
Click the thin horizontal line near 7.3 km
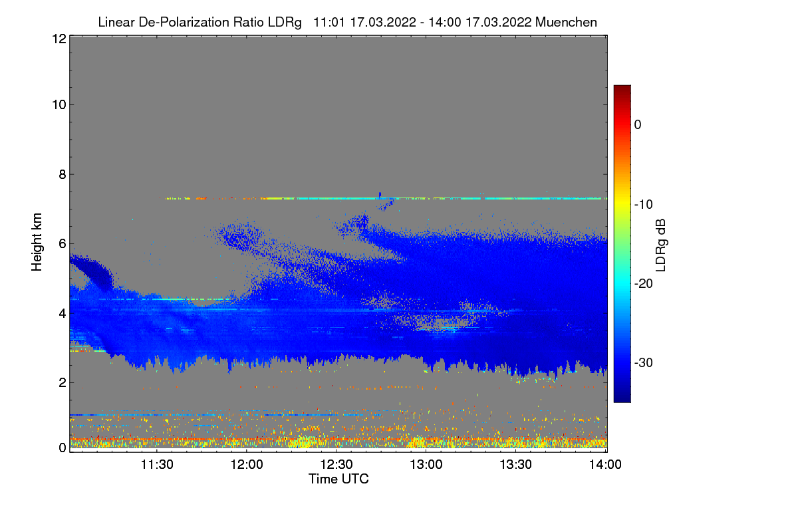click(386, 198)
